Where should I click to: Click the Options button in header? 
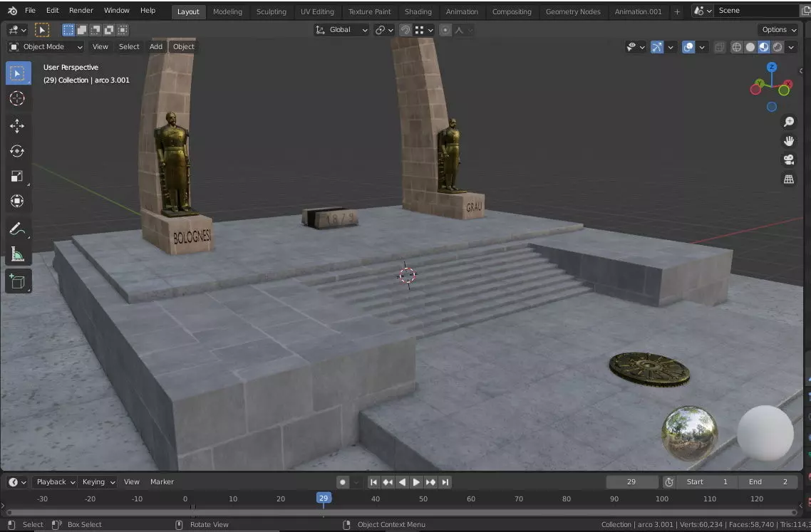(x=778, y=29)
